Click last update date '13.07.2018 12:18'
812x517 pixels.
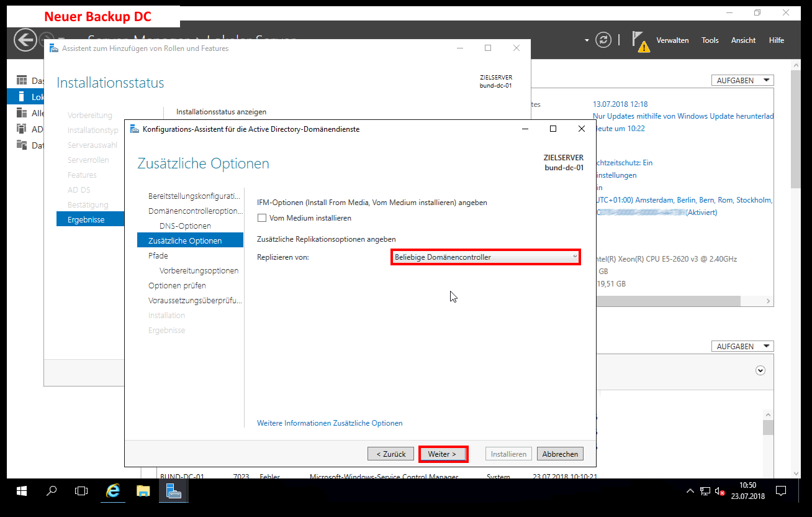tap(620, 104)
